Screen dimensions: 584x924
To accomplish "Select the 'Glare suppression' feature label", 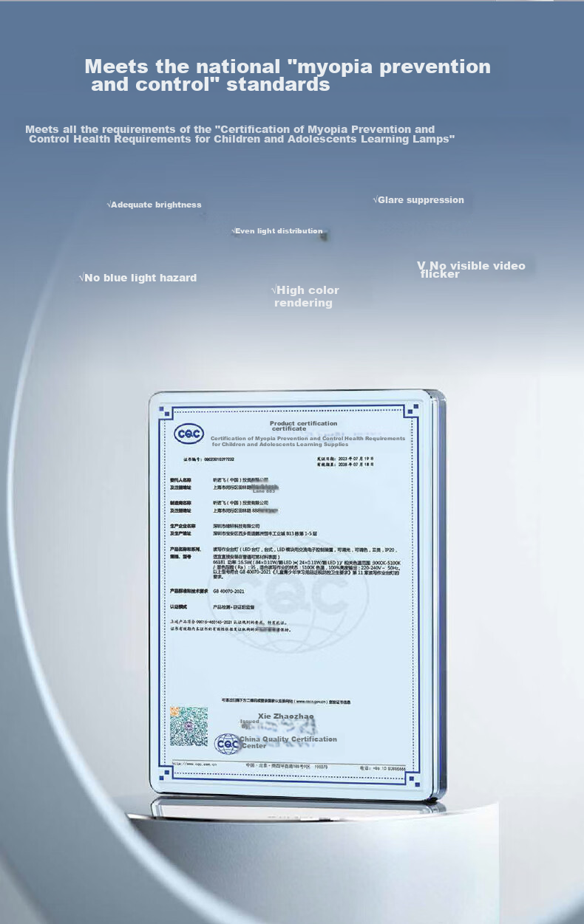I will (x=418, y=199).
